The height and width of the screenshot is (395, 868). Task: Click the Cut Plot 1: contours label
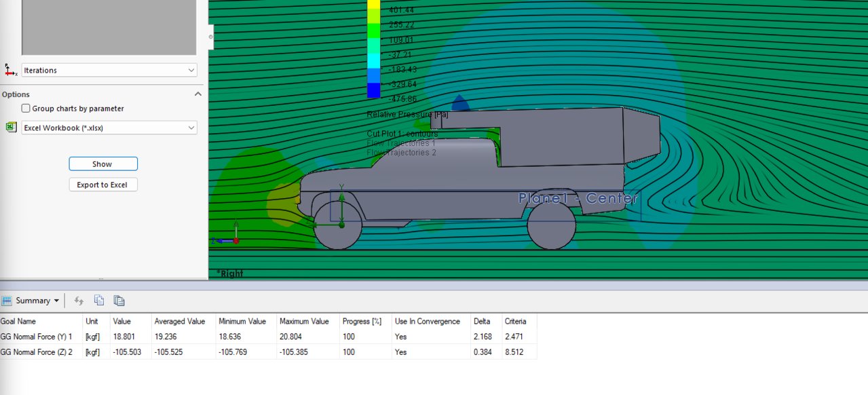tap(402, 134)
